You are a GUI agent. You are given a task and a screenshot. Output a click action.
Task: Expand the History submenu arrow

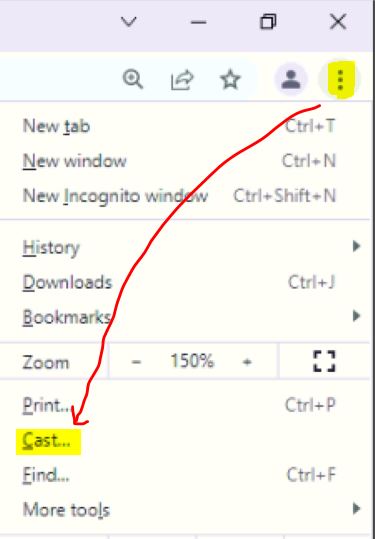pyautogui.click(x=356, y=246)
